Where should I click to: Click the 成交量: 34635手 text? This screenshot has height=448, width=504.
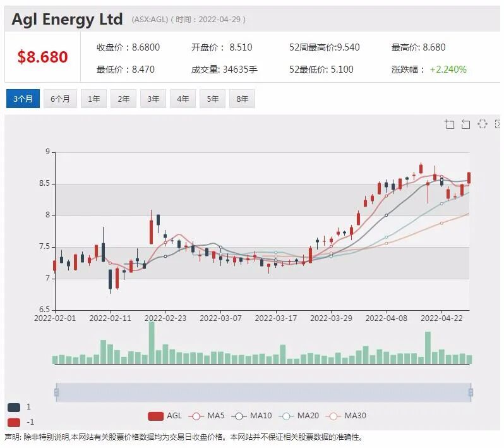224,69
